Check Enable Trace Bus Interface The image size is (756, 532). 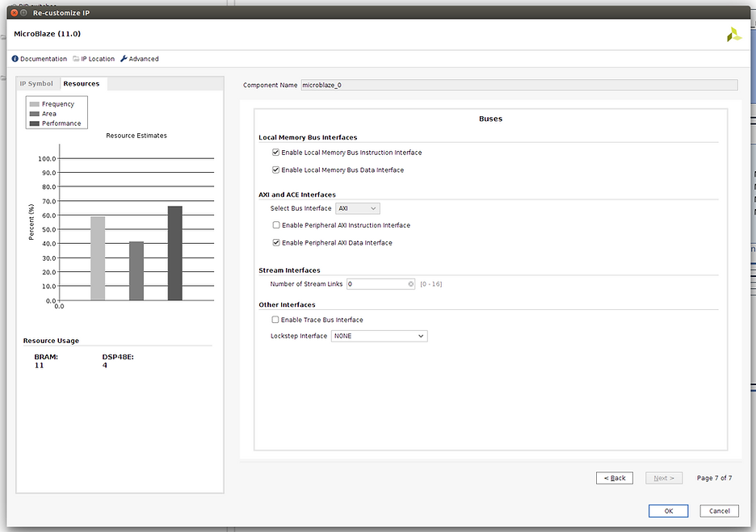click(276, 320)
